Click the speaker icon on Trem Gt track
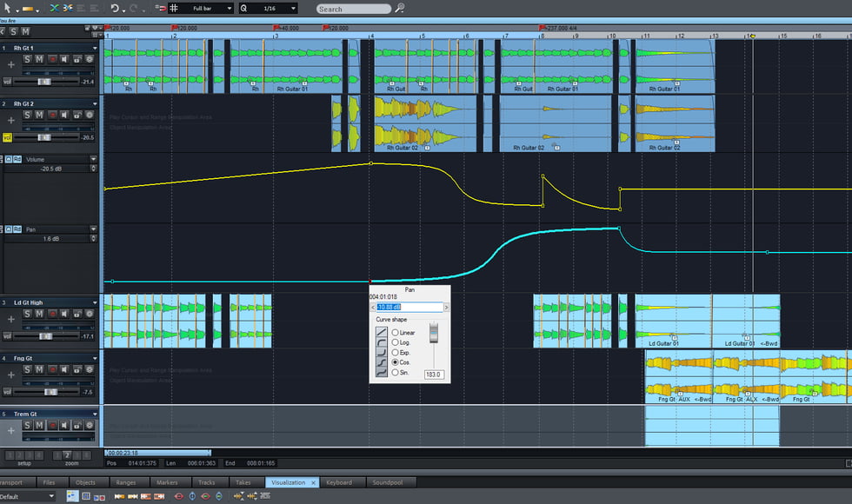 (64, 425)
